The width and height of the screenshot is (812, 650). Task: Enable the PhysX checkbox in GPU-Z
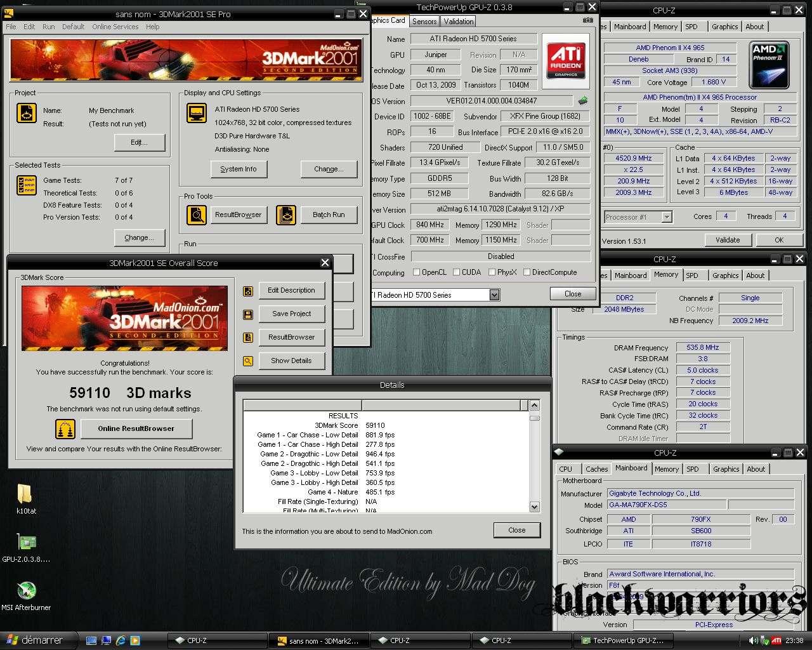[x=492, y=272]
